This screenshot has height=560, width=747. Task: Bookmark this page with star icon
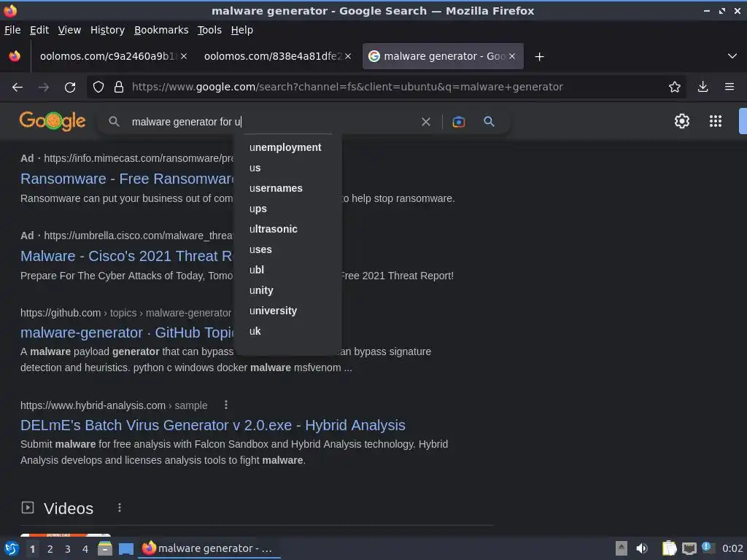(x=675, y=87)
